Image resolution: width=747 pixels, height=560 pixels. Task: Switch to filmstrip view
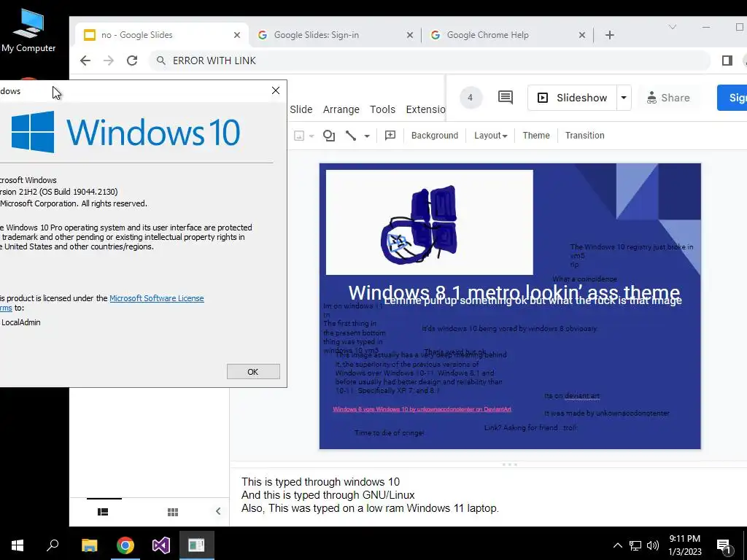point(103,512)
